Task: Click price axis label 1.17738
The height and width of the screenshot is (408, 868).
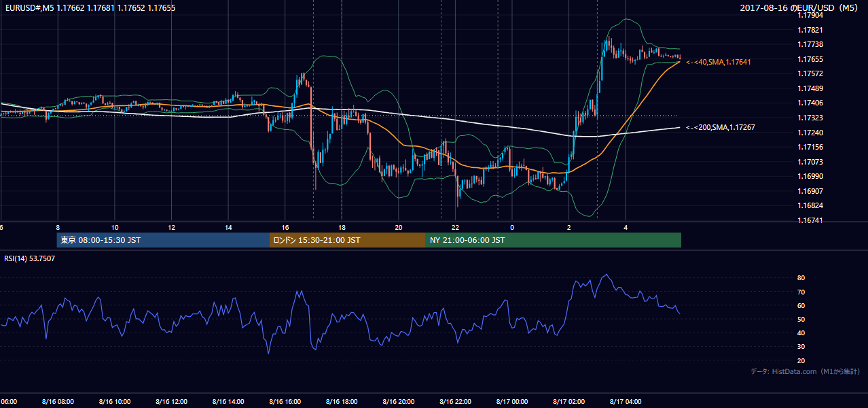Action: click(x=810, y=44)
